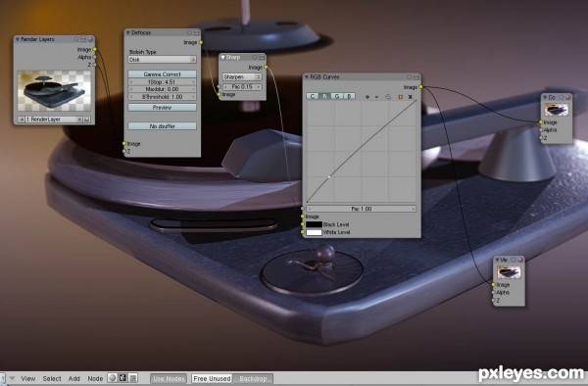Click the Render Layers Image output socket

pos(94,49)
